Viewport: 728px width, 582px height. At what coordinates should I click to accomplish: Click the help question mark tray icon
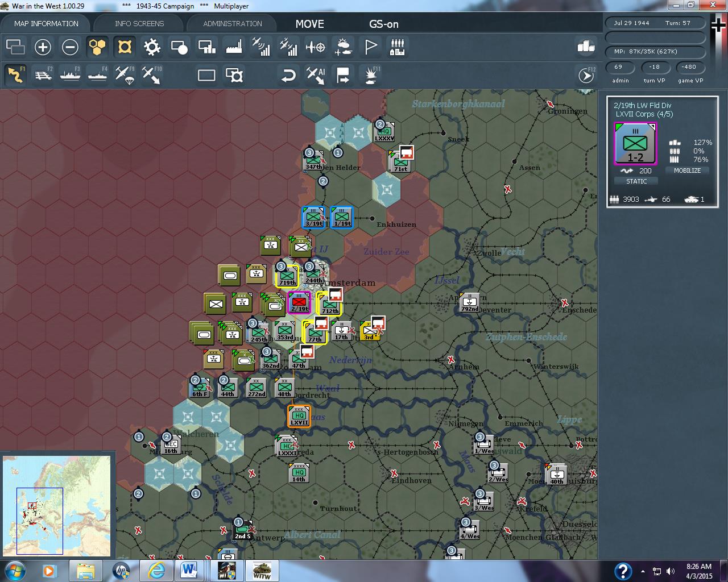[x=623, y=571]
